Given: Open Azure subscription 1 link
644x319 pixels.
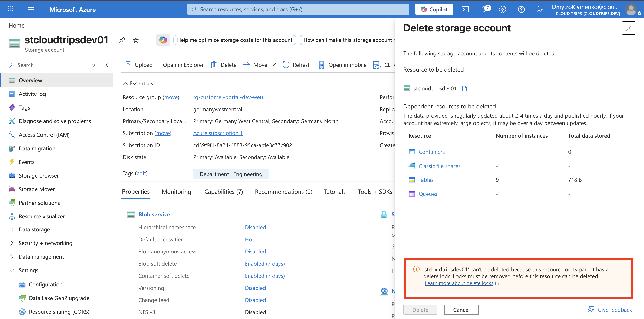Looking at the screenshot, I should tap(218, 133).
